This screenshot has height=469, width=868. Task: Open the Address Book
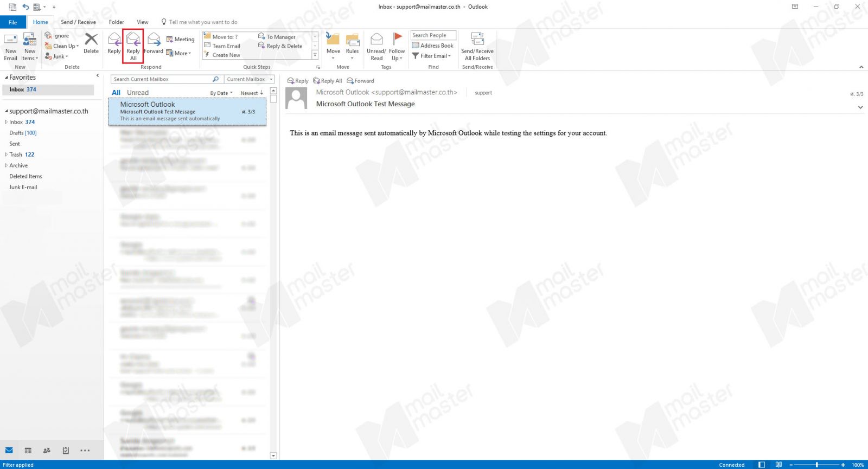pos(432,46)
